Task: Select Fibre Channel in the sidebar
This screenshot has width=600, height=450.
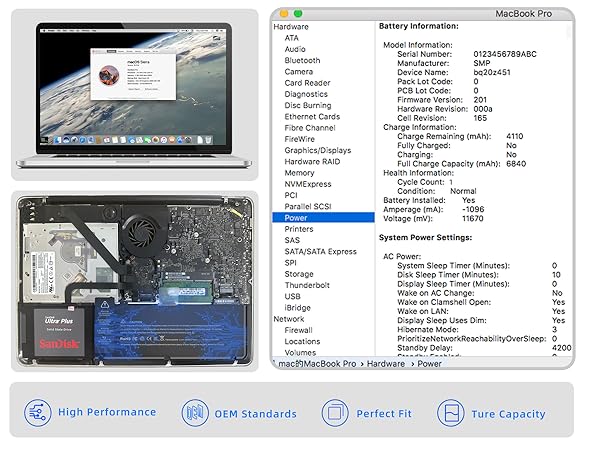Action: click(x=310, y=128)
